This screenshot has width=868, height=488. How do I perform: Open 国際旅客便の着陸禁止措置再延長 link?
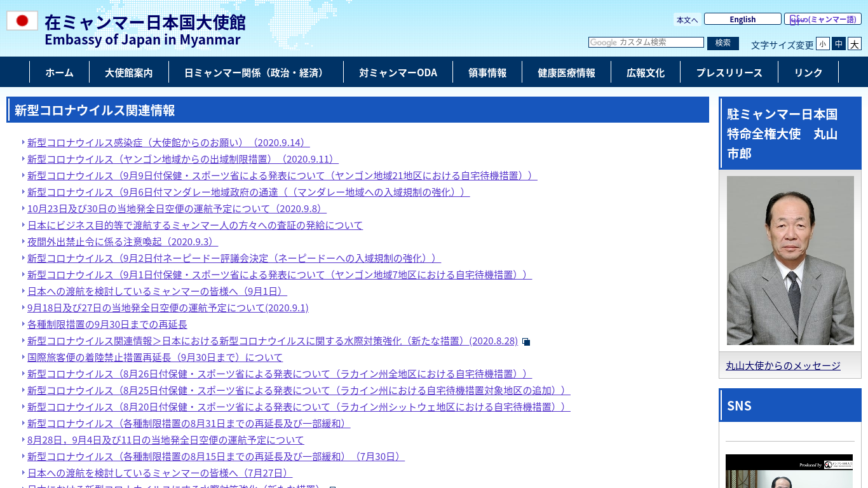155,357
